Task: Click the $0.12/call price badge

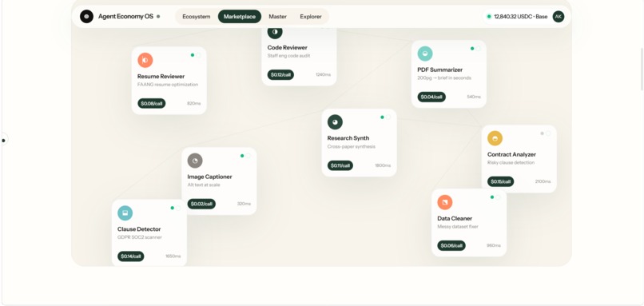Action: point(280,75)
